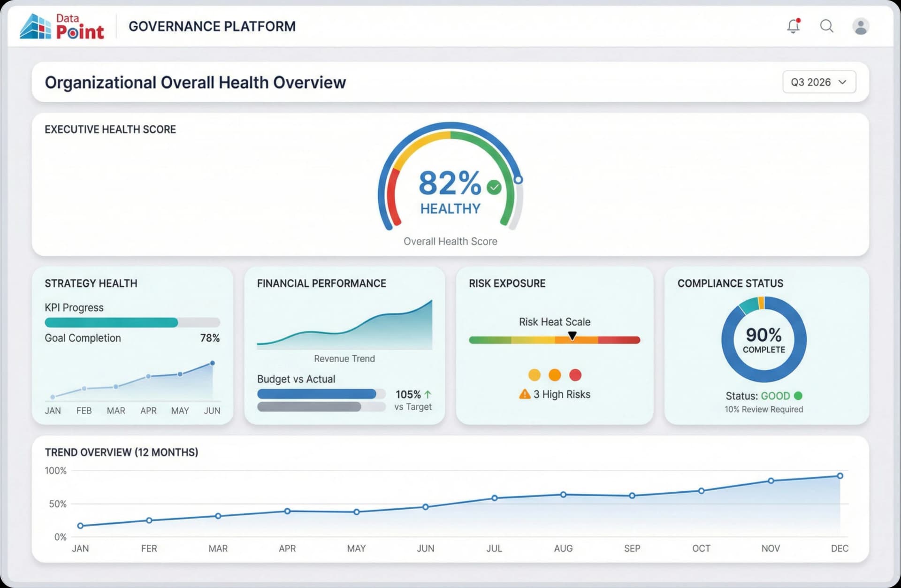Click the 105% vs Target value
The image size is (901, 588).
pos(408,394)
